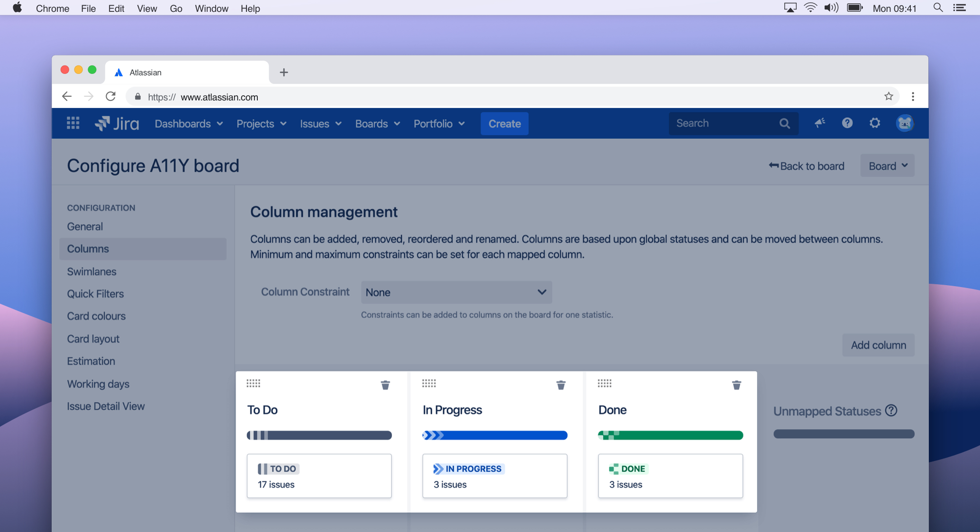Click the blue In Progress colour bar
980x532 pixels.
495,435
